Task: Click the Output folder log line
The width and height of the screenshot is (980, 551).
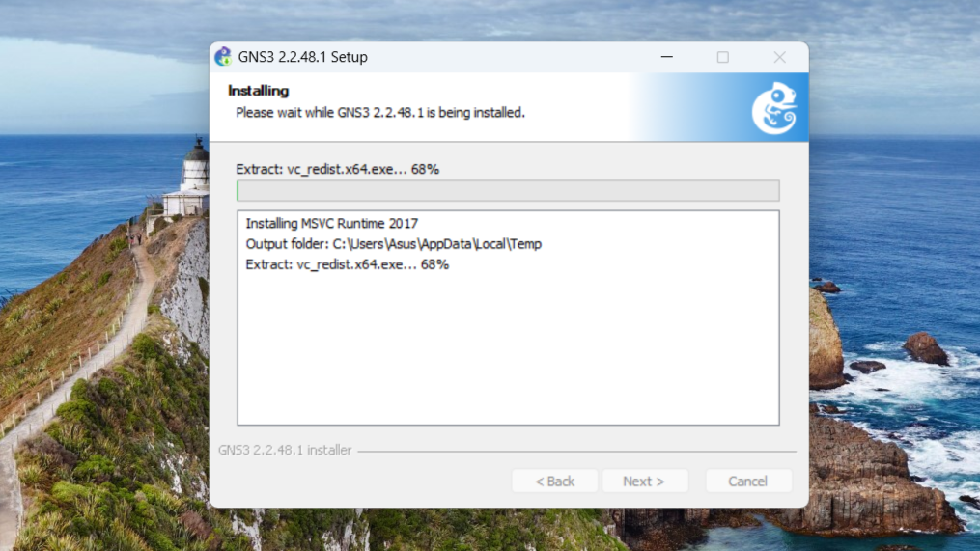Action: (x=393, y=244)
